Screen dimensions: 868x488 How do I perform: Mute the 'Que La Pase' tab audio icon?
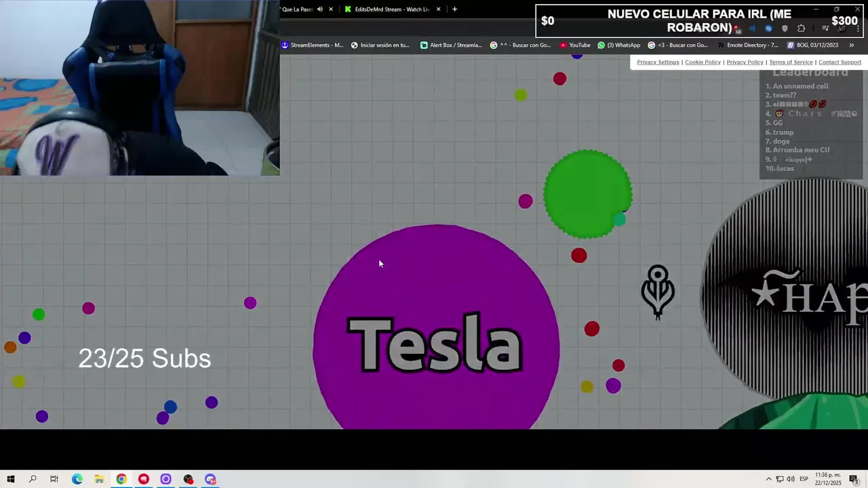click(320, 9)
